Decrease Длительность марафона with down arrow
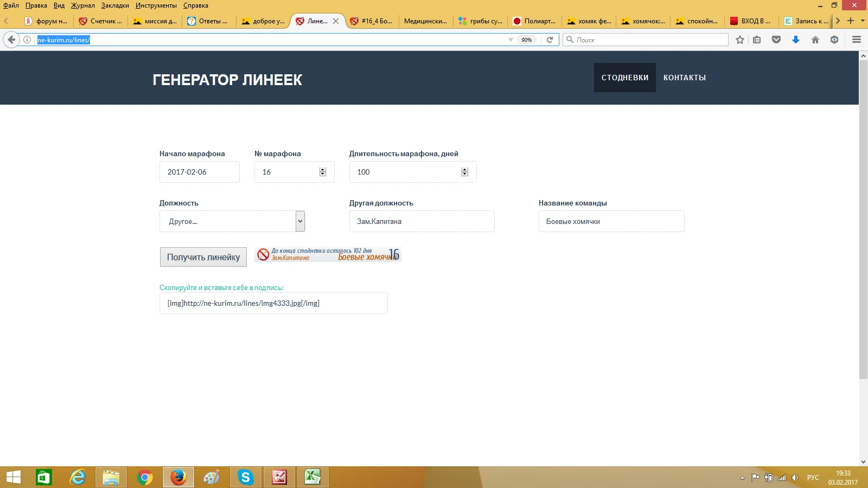868x488 pixels. (x=464, y=174)
